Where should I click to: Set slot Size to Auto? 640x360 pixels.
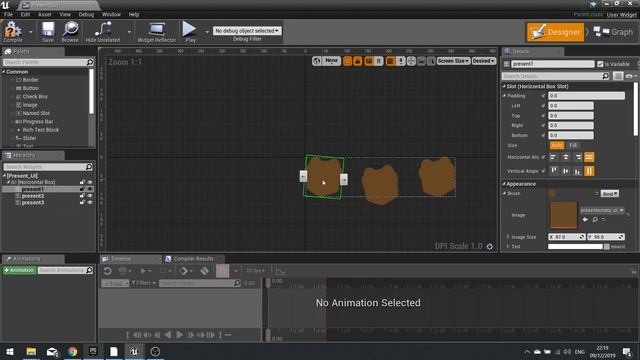557,145
